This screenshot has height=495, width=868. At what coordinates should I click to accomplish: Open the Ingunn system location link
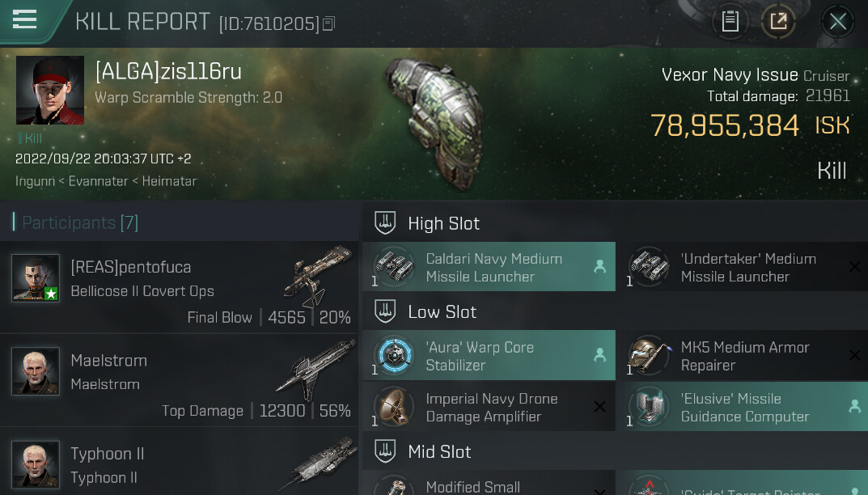[x=35, y=181]
